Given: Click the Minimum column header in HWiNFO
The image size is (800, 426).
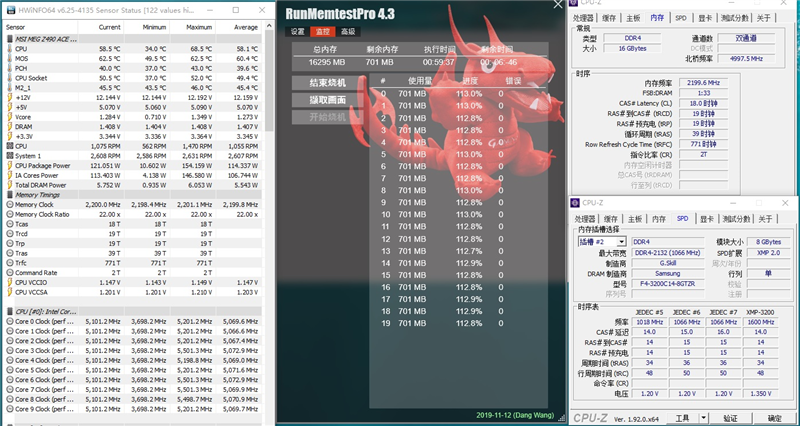Looking at the screenshot, I should coord(146,27).
